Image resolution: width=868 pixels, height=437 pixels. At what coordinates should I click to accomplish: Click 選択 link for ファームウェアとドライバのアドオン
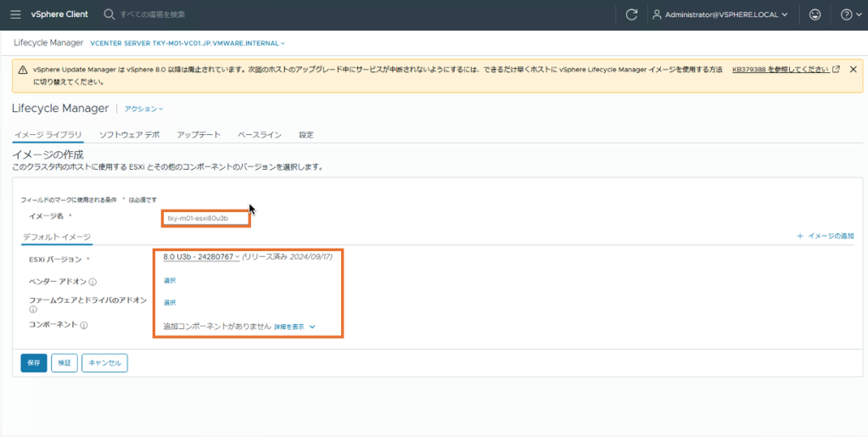(170, 303)
